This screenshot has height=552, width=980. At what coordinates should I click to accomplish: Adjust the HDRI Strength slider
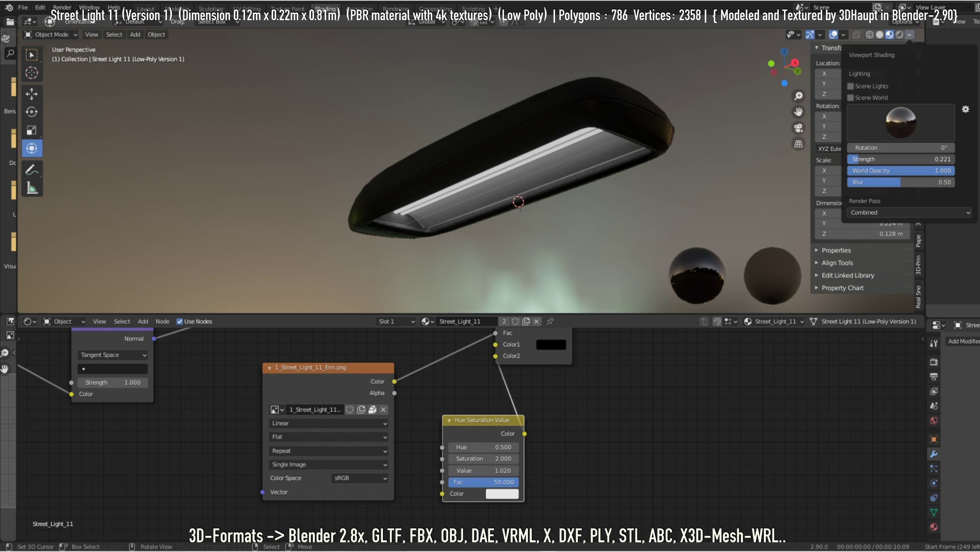(x=901, y=159)
